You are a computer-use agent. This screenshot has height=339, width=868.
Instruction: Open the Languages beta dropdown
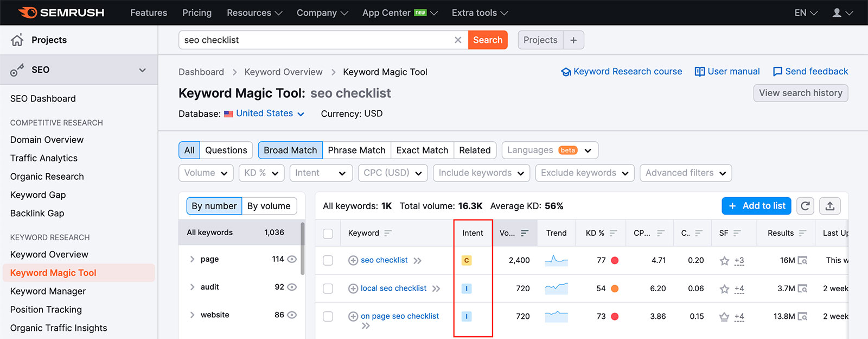pos(550,150)
